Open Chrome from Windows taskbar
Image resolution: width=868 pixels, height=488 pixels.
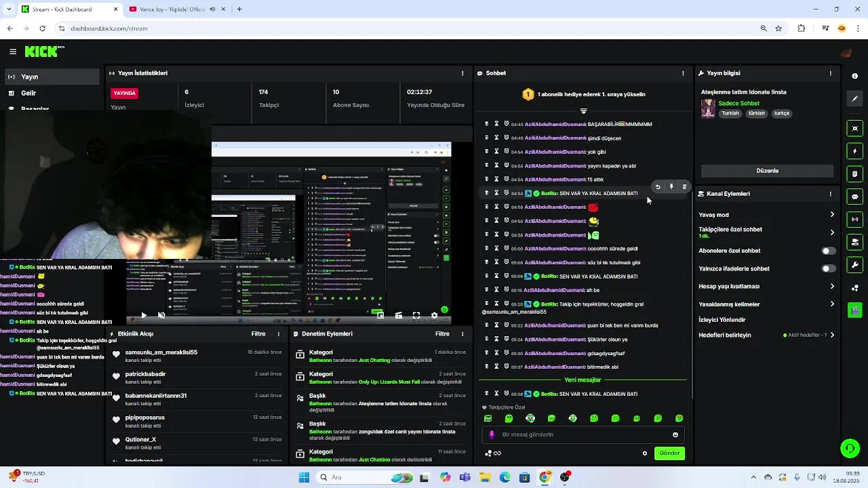click(x=545, y=478)
